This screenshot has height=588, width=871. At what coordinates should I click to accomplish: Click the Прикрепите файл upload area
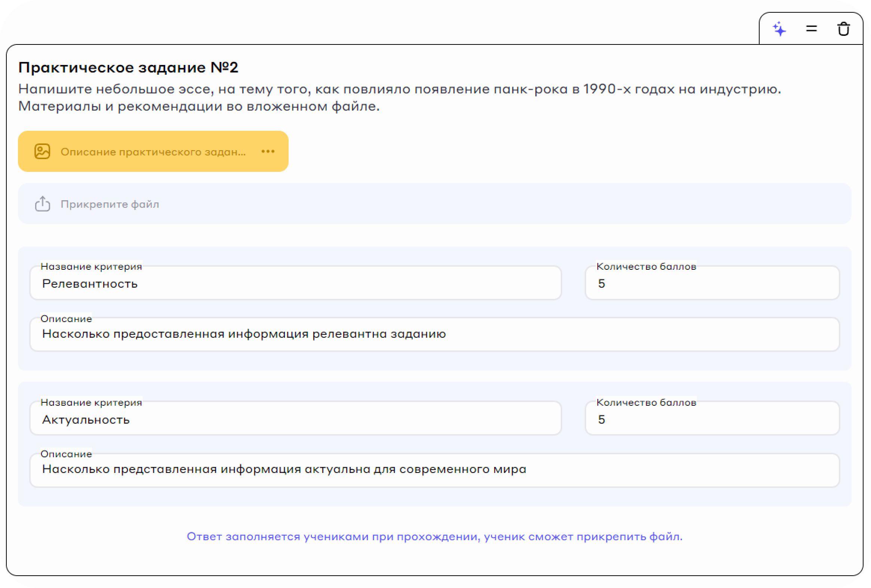(x=434, y=204)
